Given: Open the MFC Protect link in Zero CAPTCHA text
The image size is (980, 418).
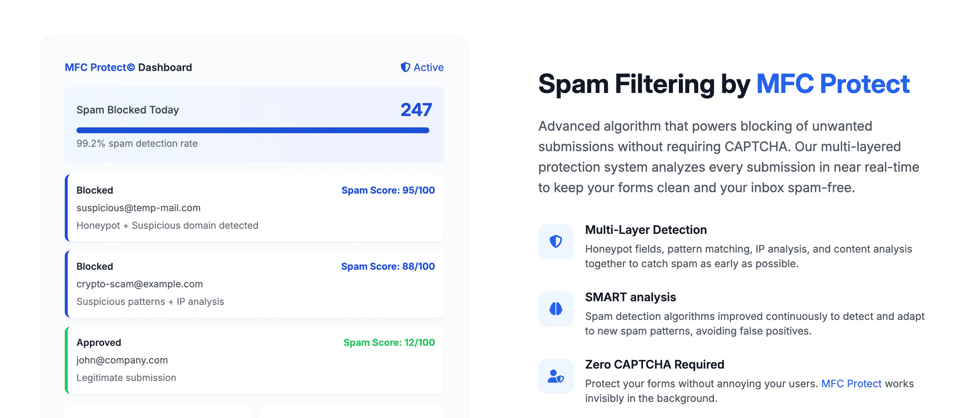Looking at the screenshot, I should (851, 383).
